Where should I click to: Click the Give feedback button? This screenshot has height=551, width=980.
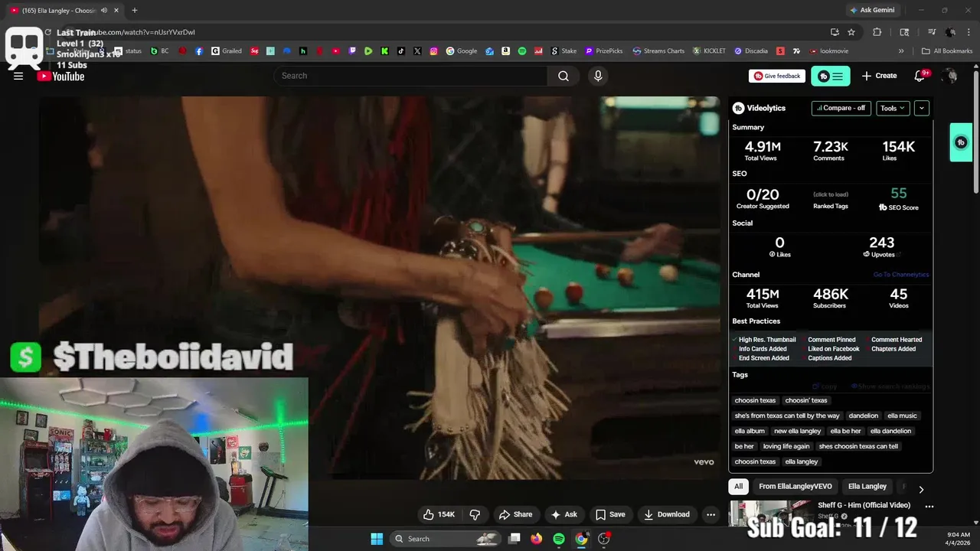pos(777,76)
